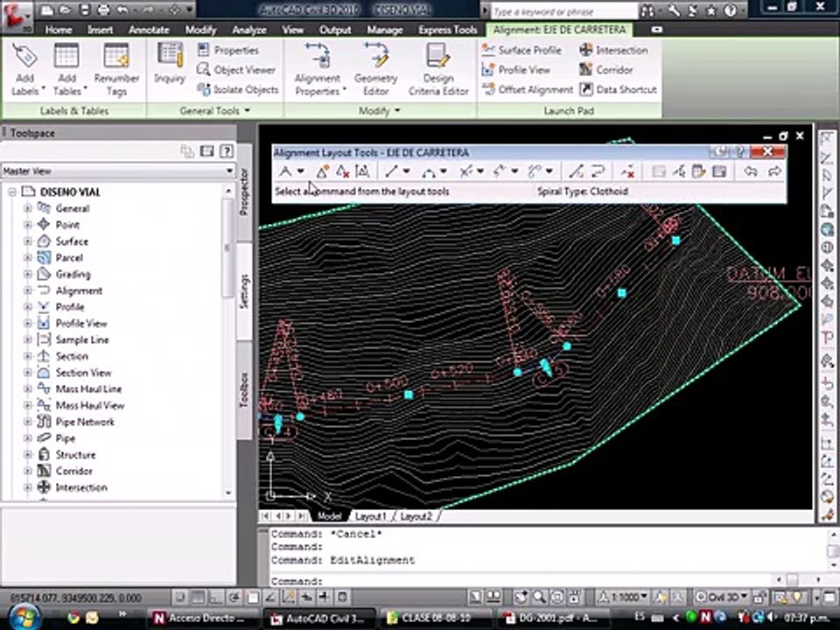Switch to Analyze ribbon tab
The height and width of the screenshot is (630, 840).
coord(249,30)
